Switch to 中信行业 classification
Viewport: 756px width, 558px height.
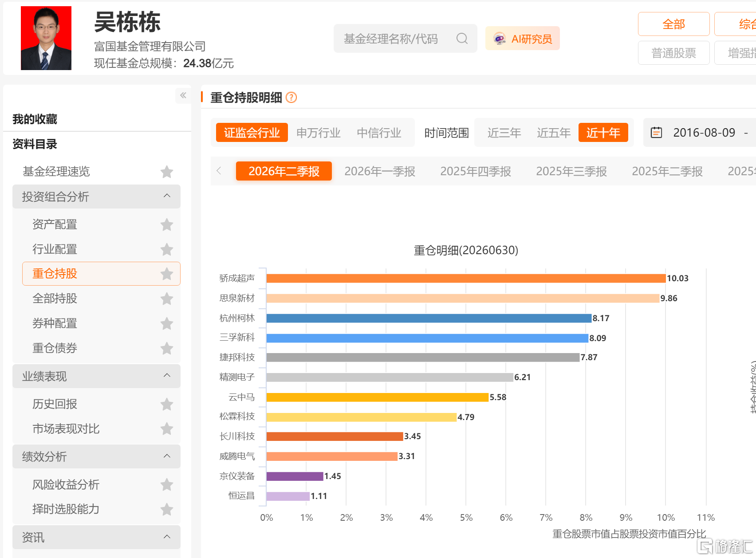[x=379, y=133]
